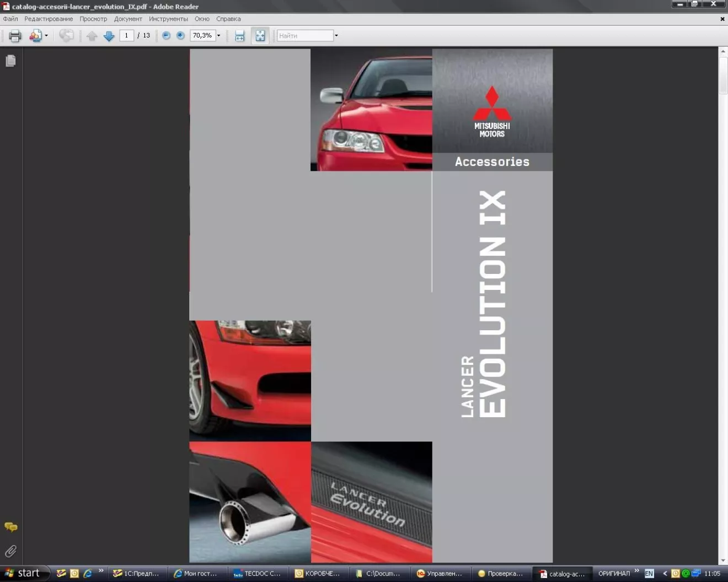Image resolution: width=728 pixels, height=582 pixels.
Task: Open the Pages panel in left sidebar
Action: click(10, 61)
